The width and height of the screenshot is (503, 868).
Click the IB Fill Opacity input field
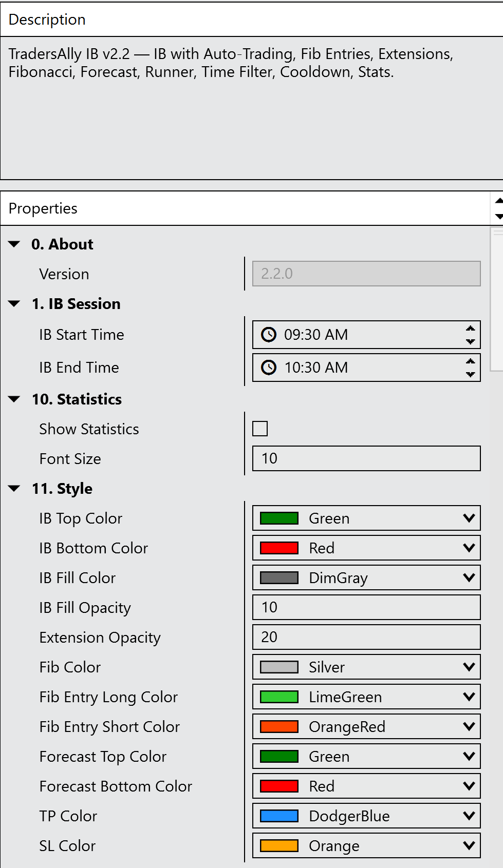coord(366,608)
